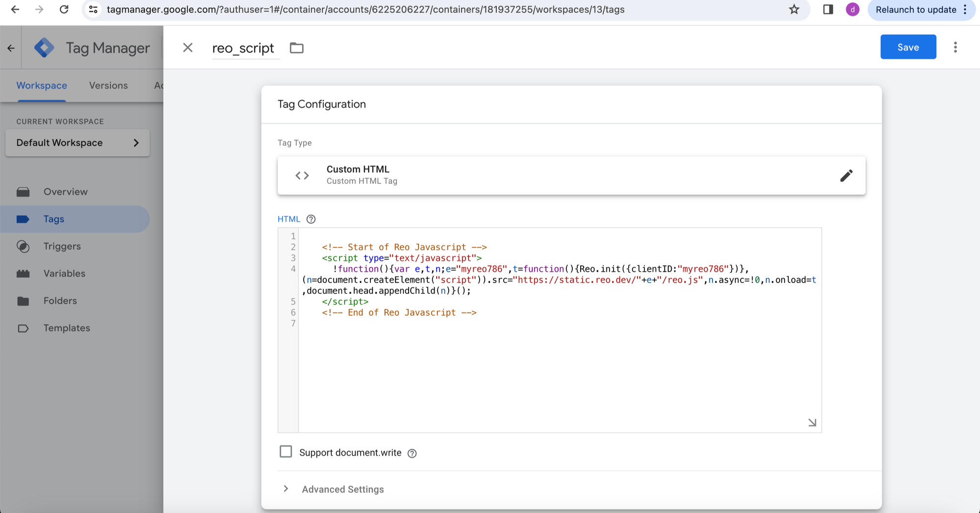
Task: Open the three-dot more actions menu
Action: [955, 47]
